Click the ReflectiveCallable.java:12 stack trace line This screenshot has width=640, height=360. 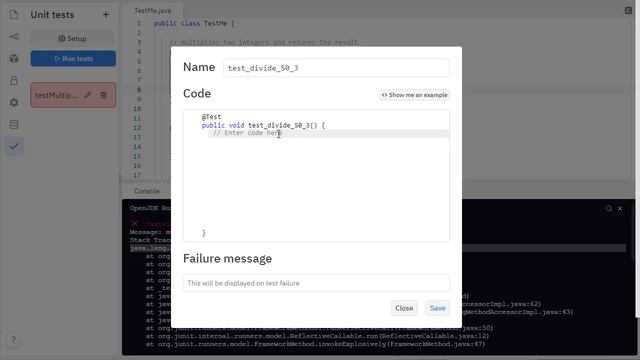coord(318,336)
